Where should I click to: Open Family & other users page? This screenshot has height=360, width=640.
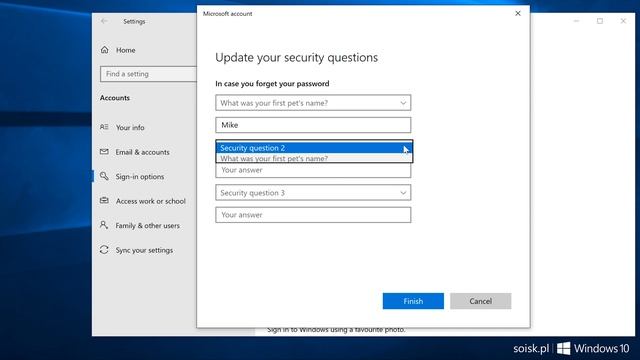pyautogui.click(x=147, y=225)
